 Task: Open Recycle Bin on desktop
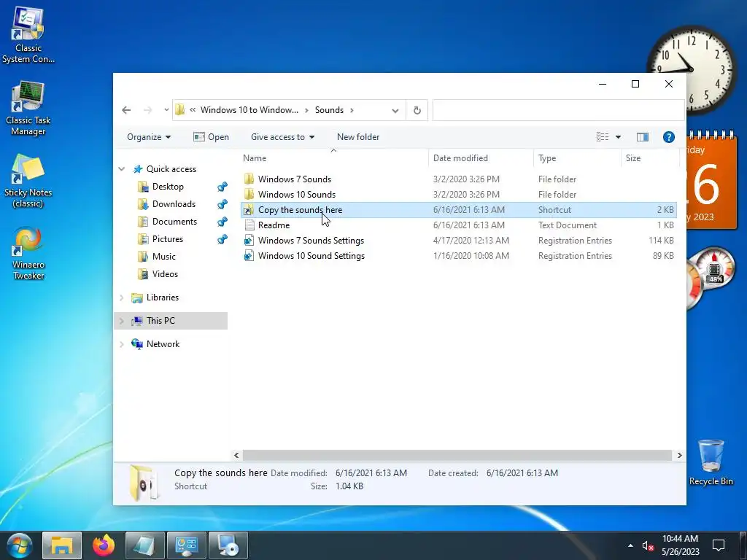711,463
